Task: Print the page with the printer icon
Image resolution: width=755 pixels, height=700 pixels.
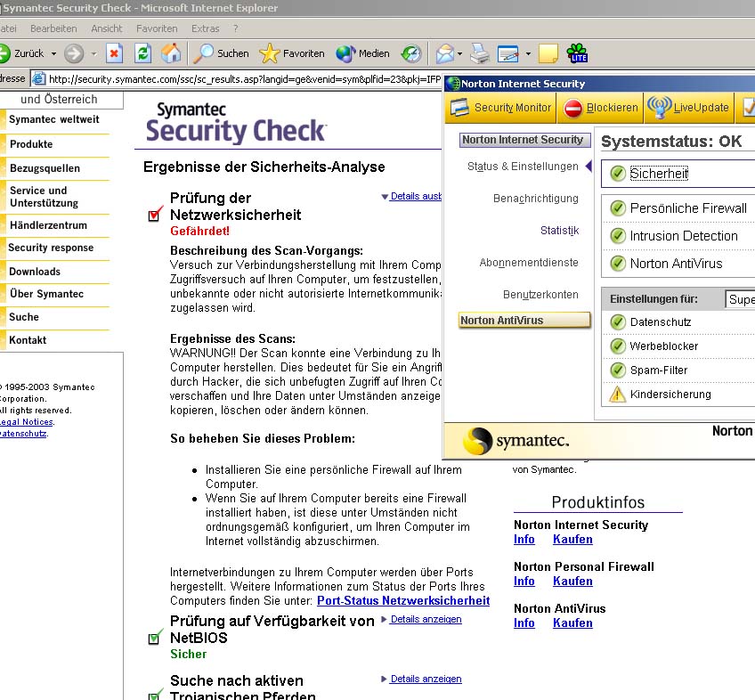Action: [480, 53]
